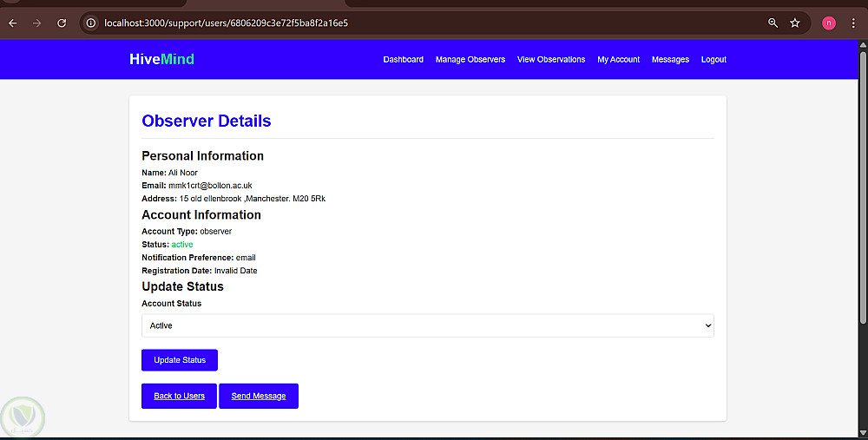Click the HiveMind logo
The image size is (868, 440).
(x=161, y=59)
